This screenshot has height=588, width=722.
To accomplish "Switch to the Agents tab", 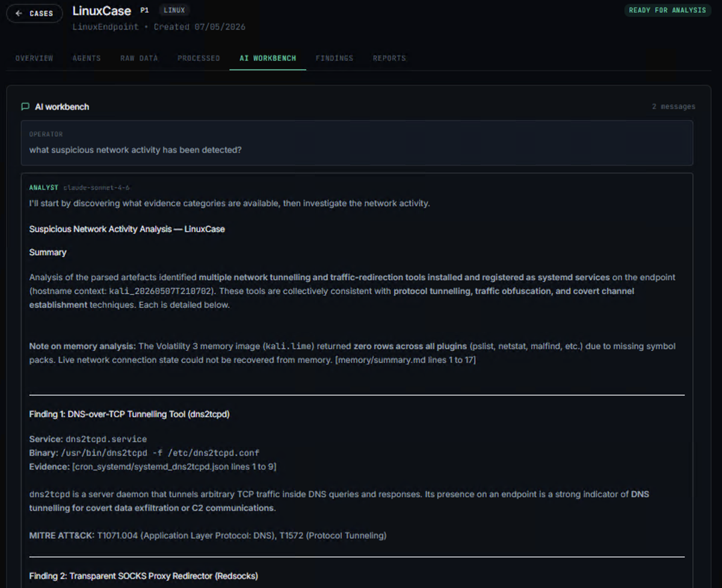I will [87, 58].
